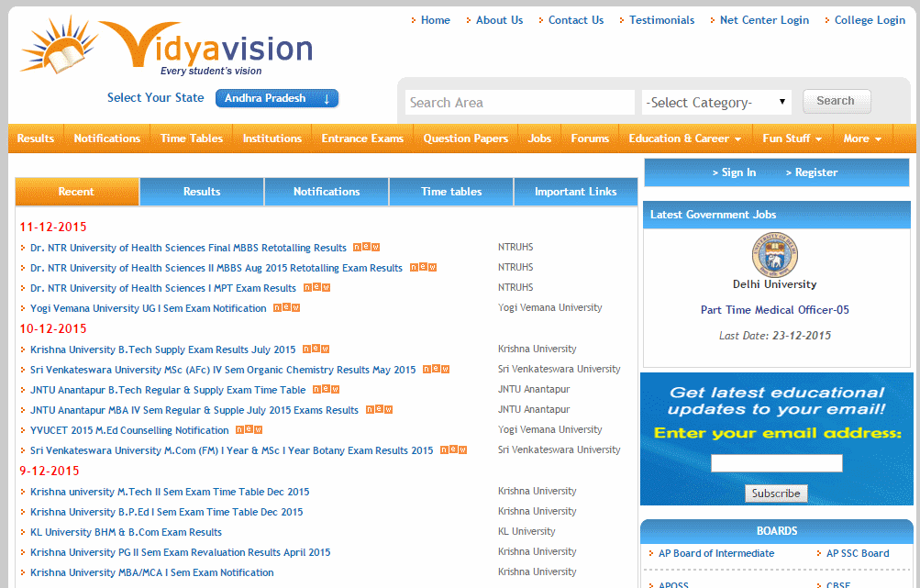Image resolution: width=920 pixels, height=588 pixels.
Task: Expand the Fun Stuff menu
Action: [793, 139]
